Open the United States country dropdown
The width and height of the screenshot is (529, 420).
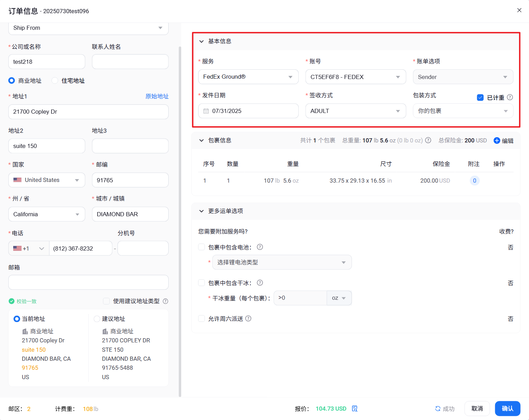coord(47,180)
